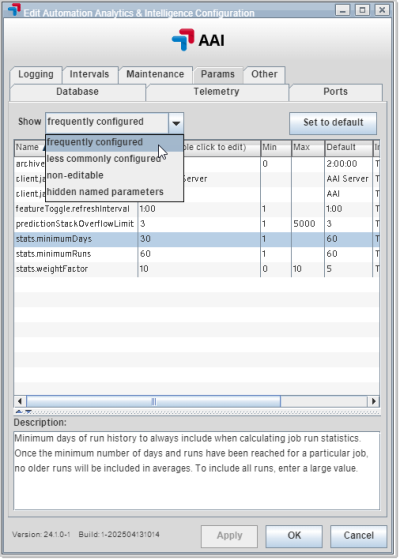Click the Default column header
Screen dimensions: 400x560
tap(348, 148)
